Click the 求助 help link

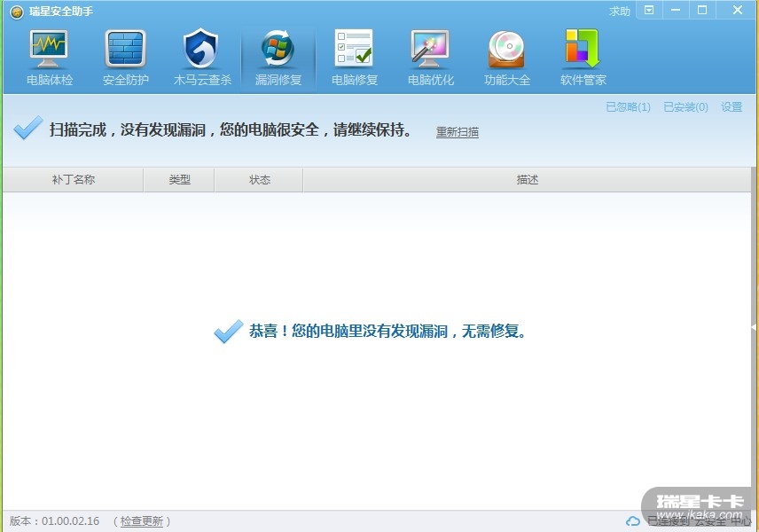click(619, 11)
